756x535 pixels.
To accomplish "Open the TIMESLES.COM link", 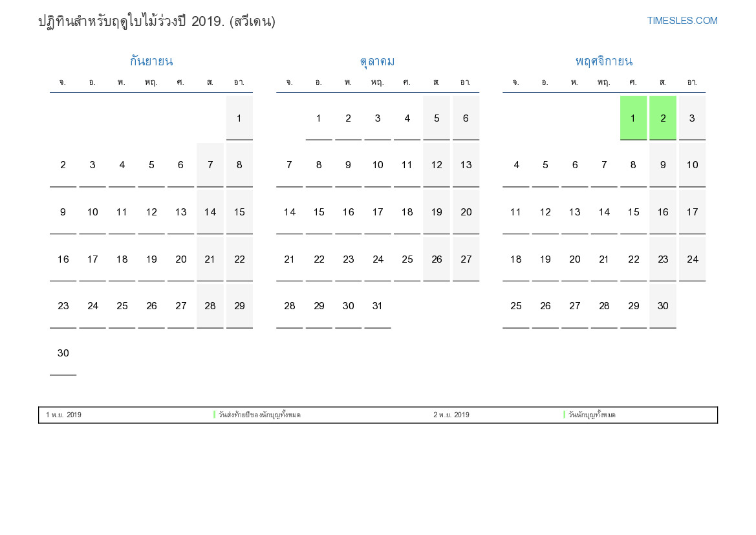I will pyautogui.click(x=682, y=21).
